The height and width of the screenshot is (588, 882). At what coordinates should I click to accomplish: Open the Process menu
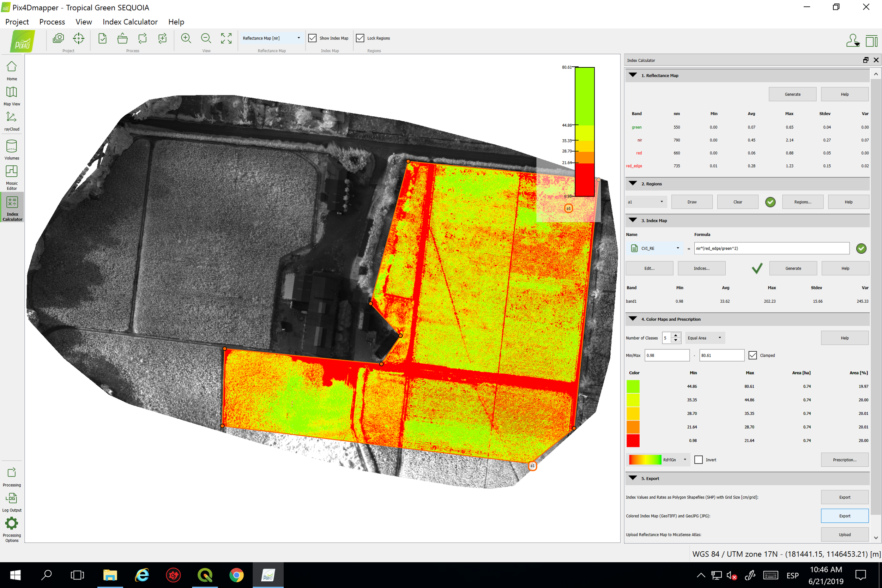point(52,22)
